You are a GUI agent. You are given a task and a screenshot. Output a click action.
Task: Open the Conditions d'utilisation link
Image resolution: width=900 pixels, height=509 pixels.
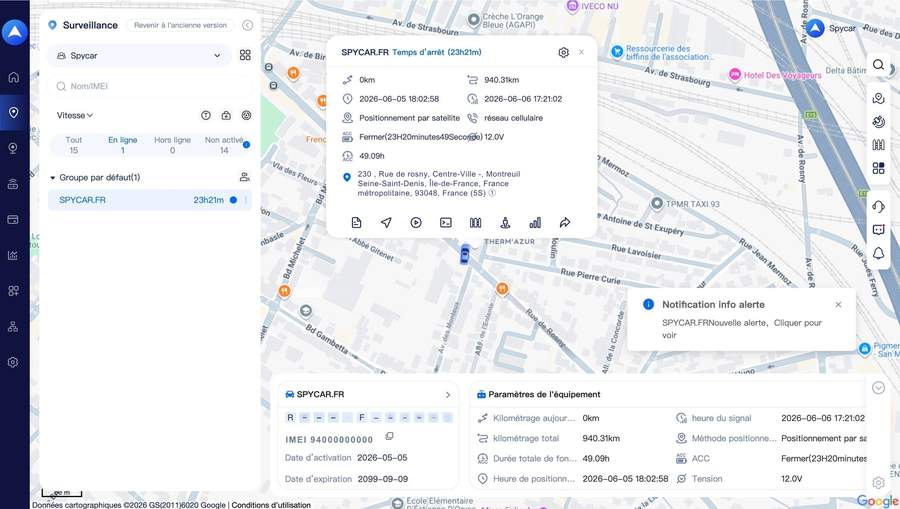[271, 505]
